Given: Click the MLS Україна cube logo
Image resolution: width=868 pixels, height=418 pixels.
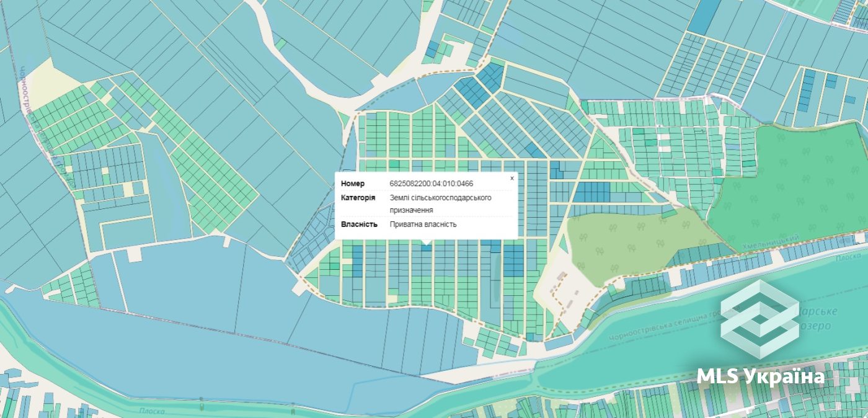Looking at the screenshot, I should tap(759, 319).
